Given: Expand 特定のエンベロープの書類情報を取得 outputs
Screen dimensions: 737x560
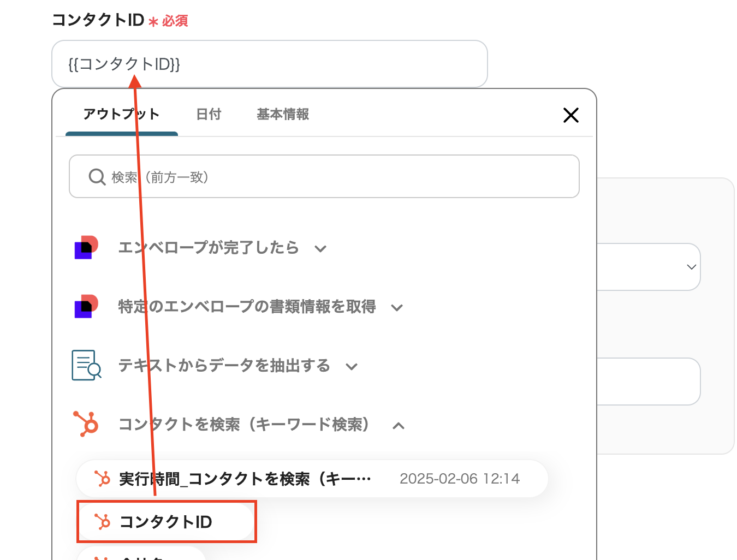Looking at the screenshot, I should 397,307.
